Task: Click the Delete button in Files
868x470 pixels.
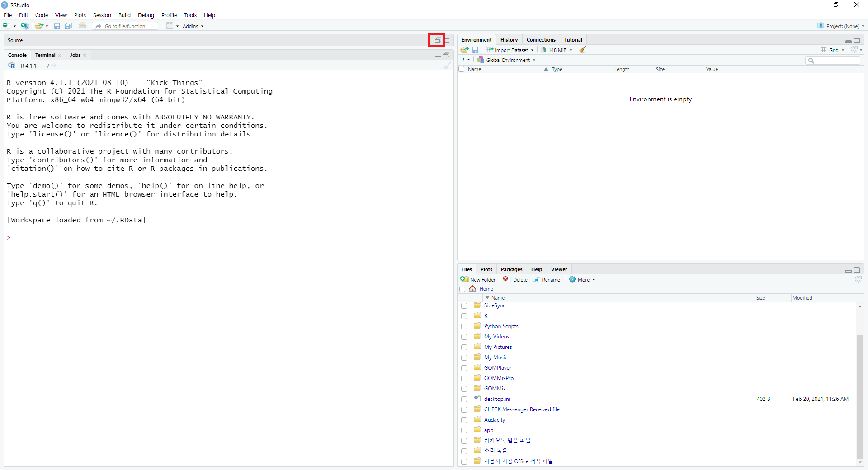Action: pos(515,280)
